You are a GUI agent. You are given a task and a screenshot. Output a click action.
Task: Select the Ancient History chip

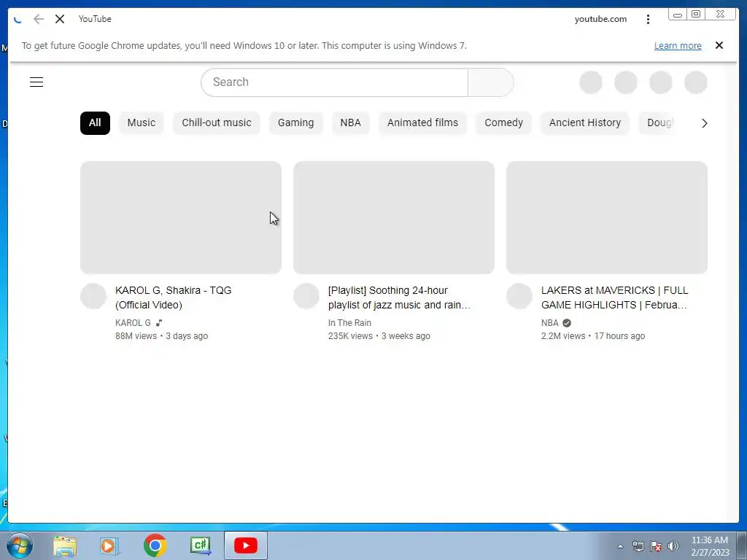coord(584,122)
